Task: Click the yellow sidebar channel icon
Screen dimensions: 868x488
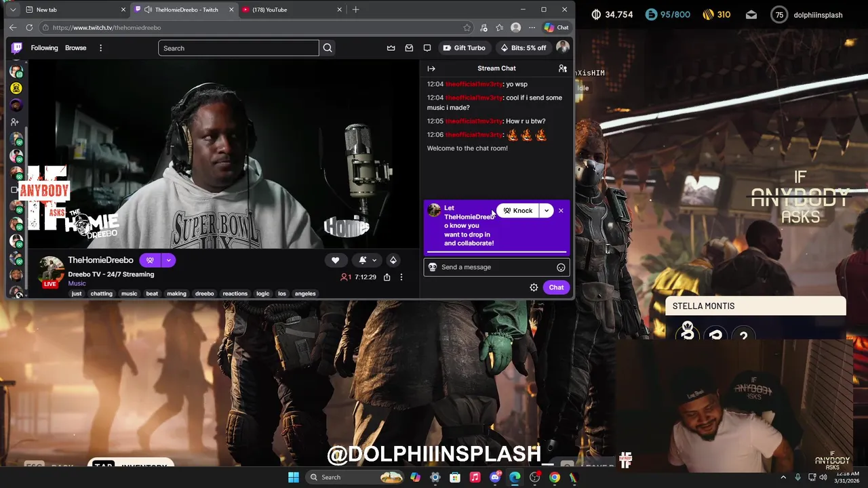Action: [x=17, y=87]
